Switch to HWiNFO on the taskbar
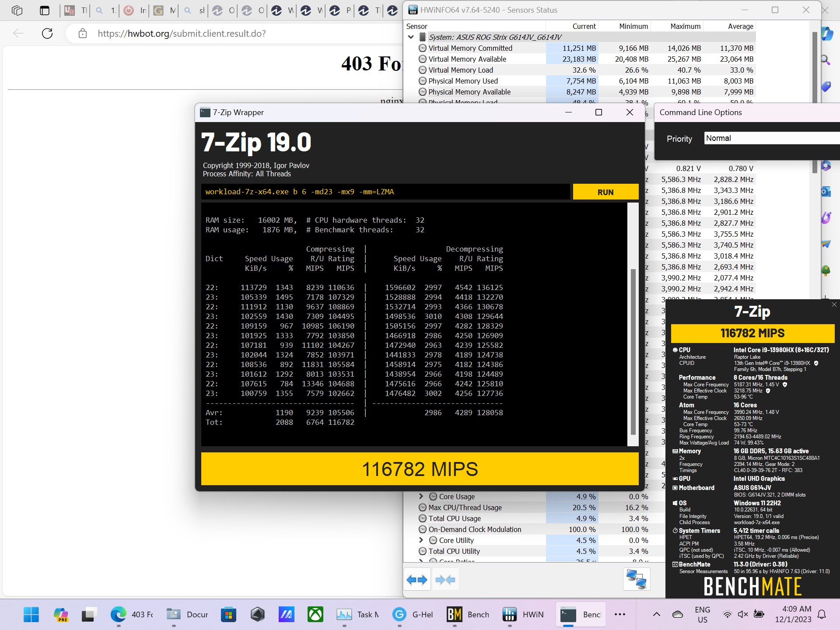This screenshot has height=630, width=840. tap(522, 615)
